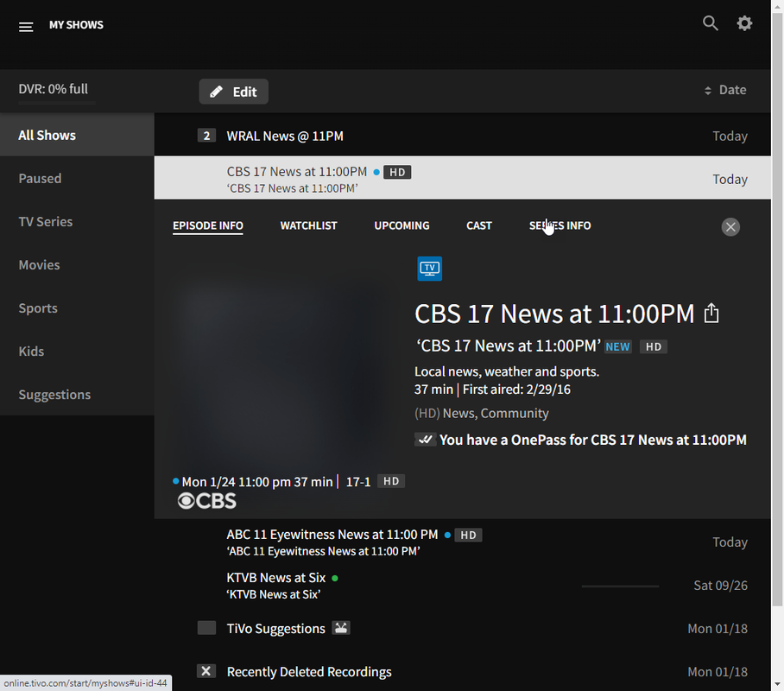Screen dimensions: 784x691
Task: Click HD badge on CBS 17 list row
Action: (x=397, y=172)
